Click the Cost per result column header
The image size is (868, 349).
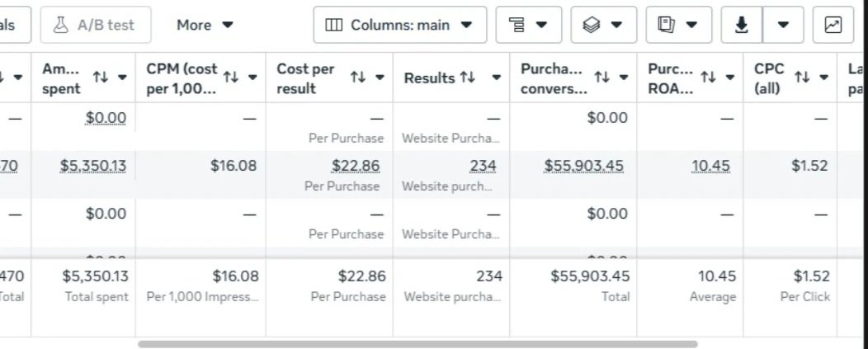(305, 78)
